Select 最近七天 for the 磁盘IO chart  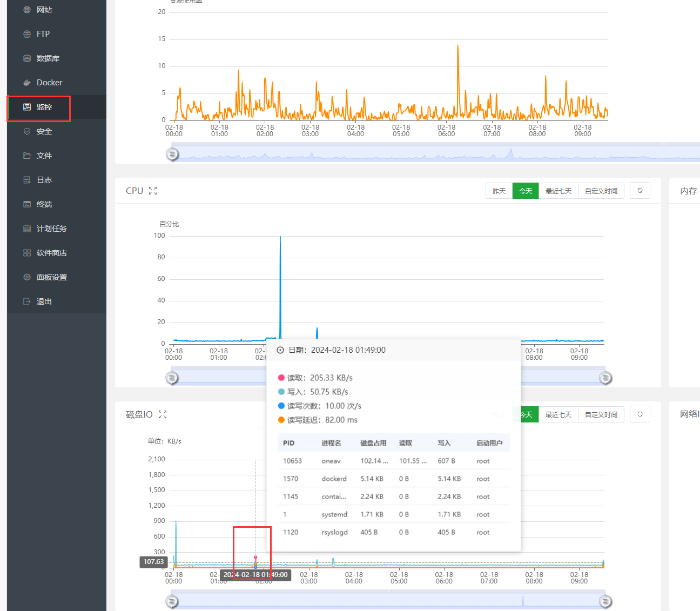tap(558, 414)
